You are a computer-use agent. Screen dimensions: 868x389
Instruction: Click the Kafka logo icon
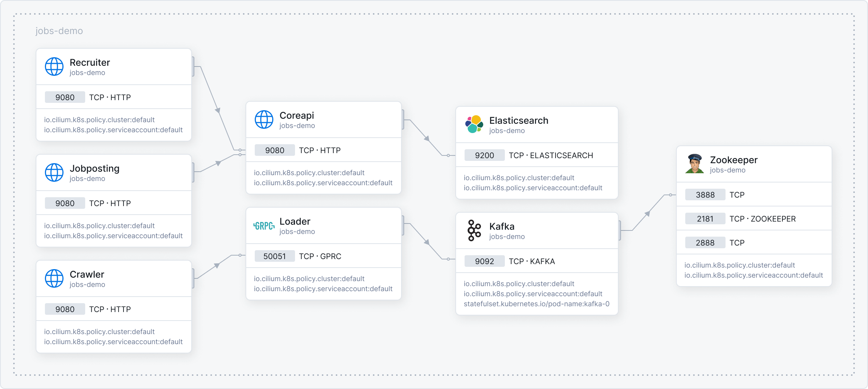click(x=474, y=230)
